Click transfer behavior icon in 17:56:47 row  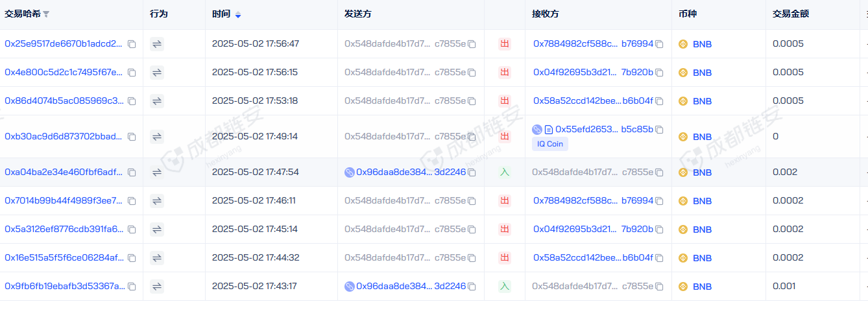(157, 44)
